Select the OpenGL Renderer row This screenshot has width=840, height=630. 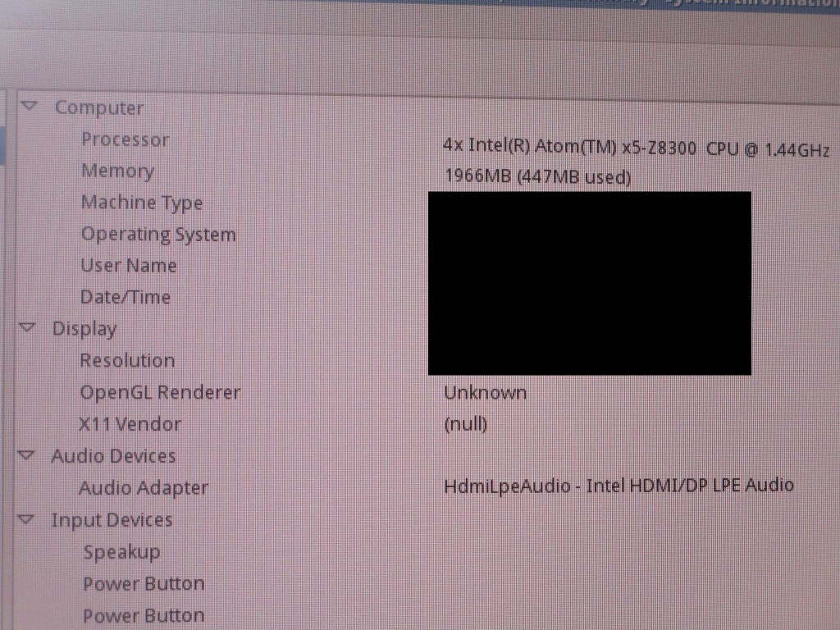click(160, 392)
